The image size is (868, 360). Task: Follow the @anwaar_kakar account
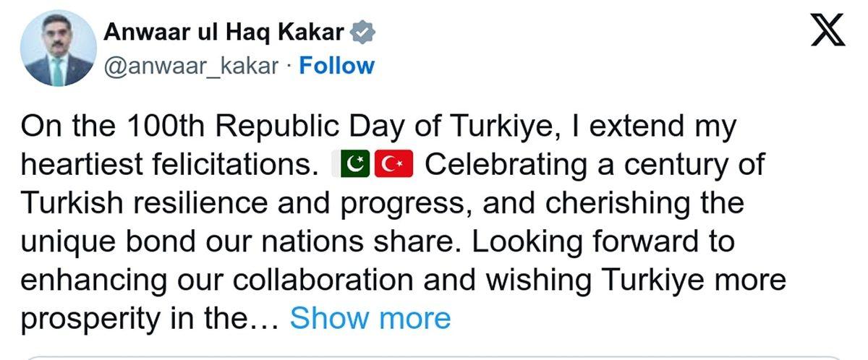[x=337, y=66]
